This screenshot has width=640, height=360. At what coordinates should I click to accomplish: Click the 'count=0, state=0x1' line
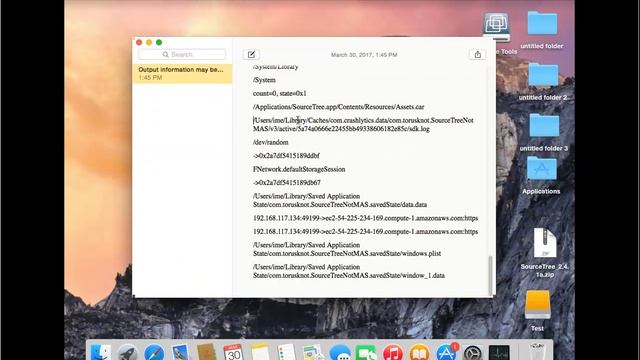pos(280,93)
